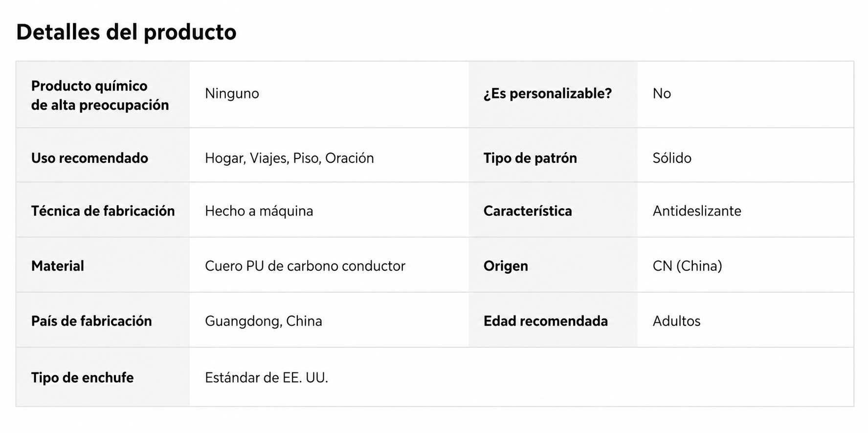Select the '¿Es personalizable?' label
The width and height of the screenshot is (868, 433).
[547, 93]
